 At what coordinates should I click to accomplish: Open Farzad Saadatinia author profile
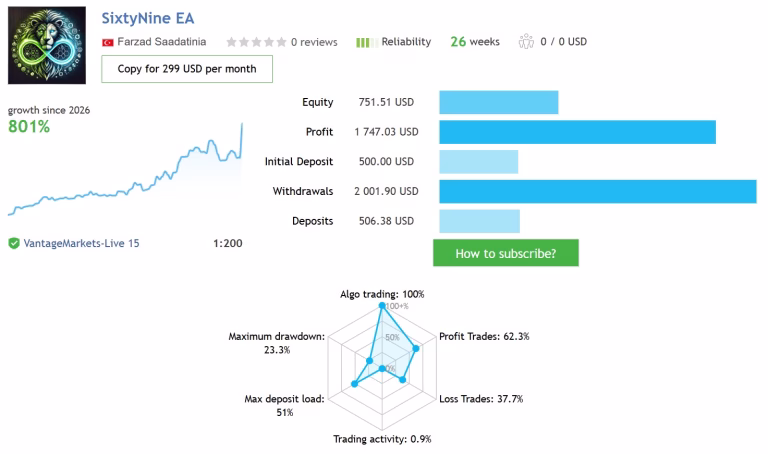162,42
